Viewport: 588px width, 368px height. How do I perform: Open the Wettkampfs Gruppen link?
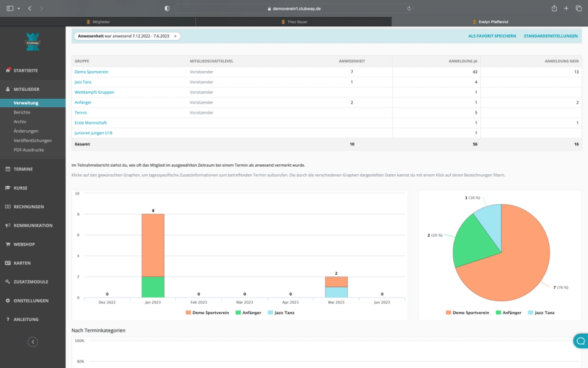(x=94, y=92)
